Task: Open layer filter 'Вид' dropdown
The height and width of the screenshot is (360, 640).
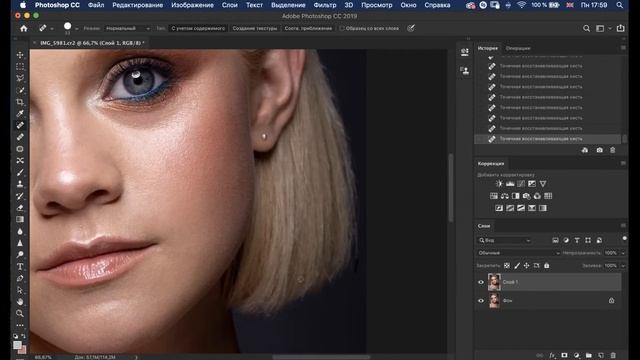Action: [504, 240]
